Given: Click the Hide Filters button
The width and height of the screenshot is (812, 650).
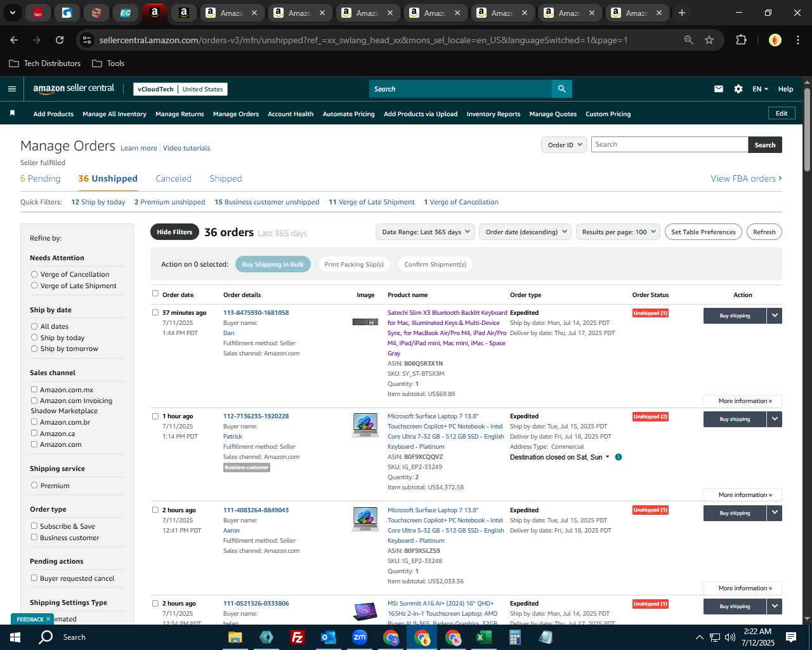Looking at the screenshot, I should click(174, 232).
